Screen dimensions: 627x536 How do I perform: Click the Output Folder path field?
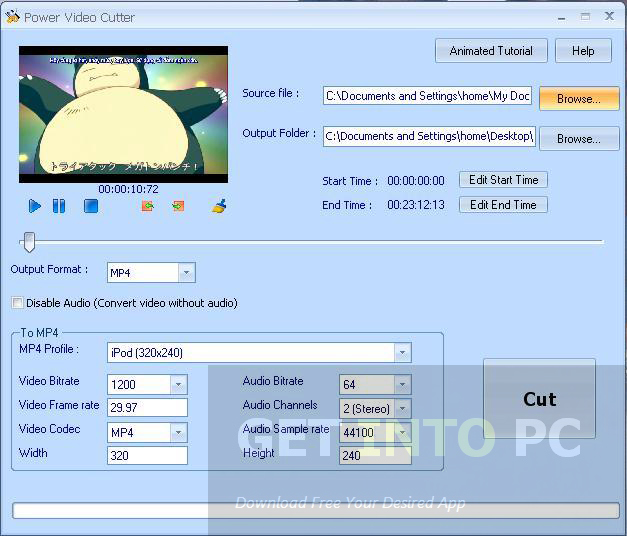[x=429, y=136]
